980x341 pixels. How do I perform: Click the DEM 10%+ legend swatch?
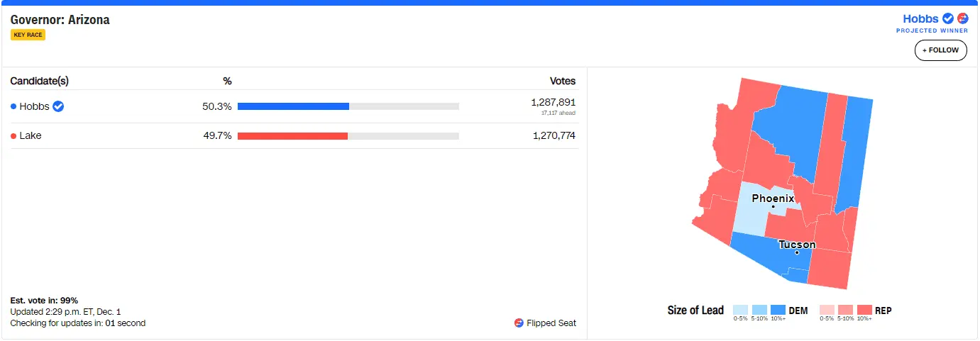click(x=778, y=310)
